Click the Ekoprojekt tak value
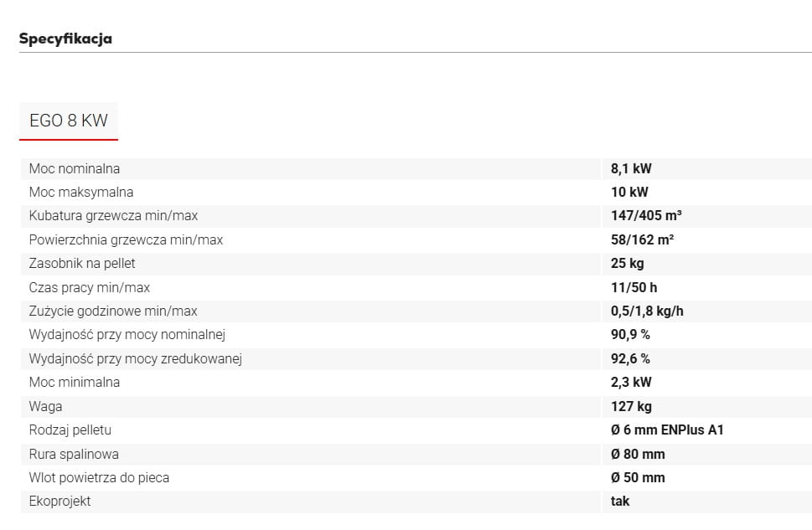This screenshot has height=530, width=812. click(x=620, y=502)
